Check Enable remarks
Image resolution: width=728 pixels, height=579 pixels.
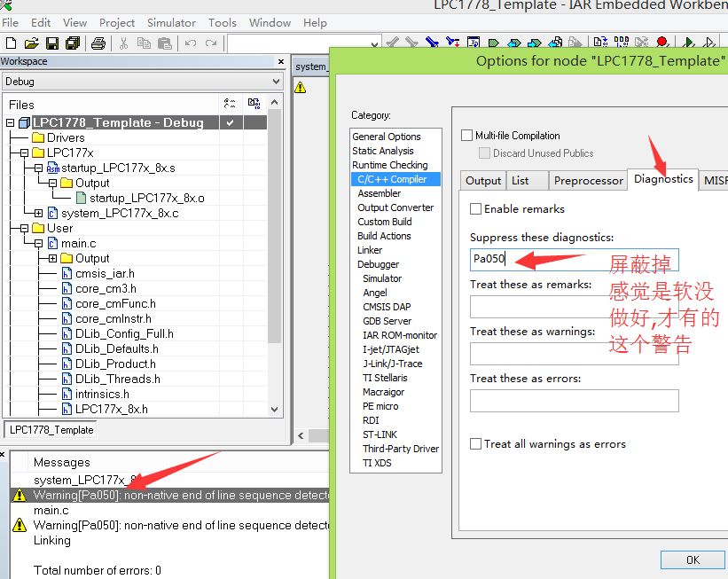coord(475,209)
